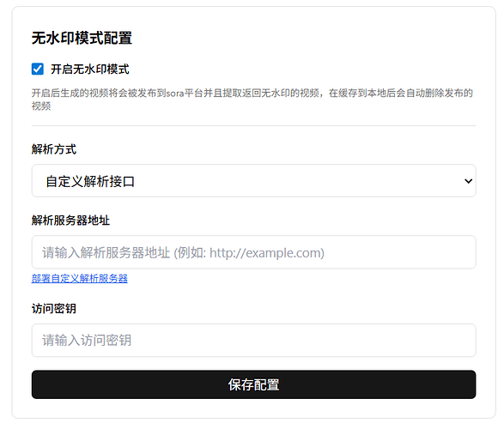Viewport: 504px width, 429px height.
Task: Click the 解析方式 label
Action: pos(54,149)
